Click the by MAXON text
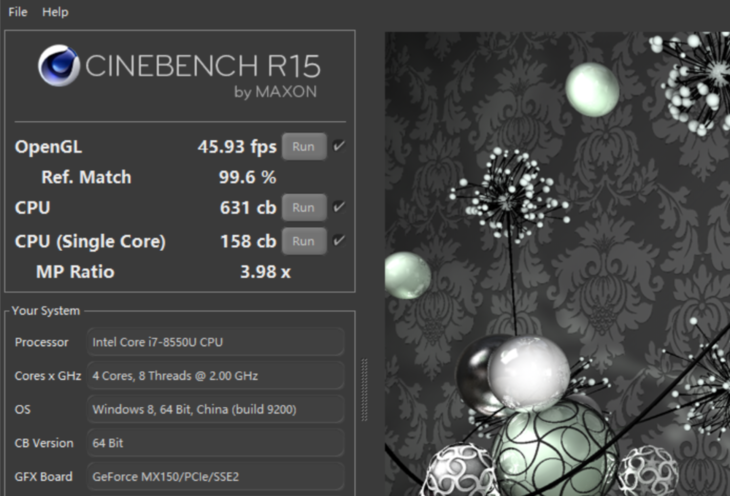This screenshot has width=730, height=496. 275,92
